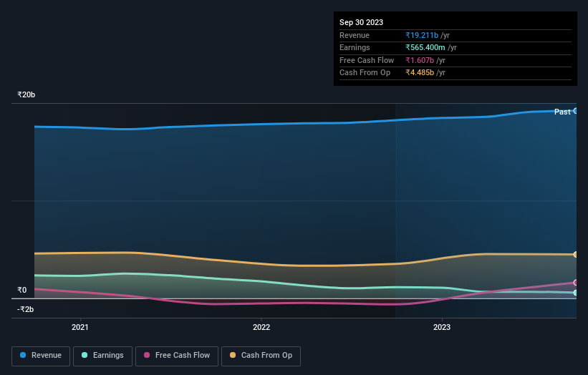The height and width of the screenshot is (375, 588).
Task: Click the pink Free Cash Flow endpoint marker
Action: click(576, 283)
